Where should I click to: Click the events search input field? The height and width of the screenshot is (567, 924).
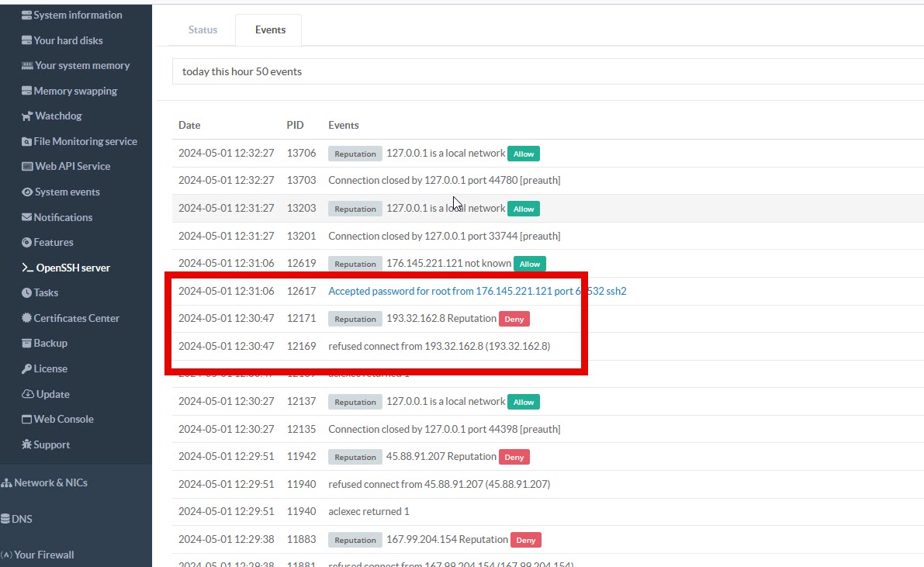(543, 71)
